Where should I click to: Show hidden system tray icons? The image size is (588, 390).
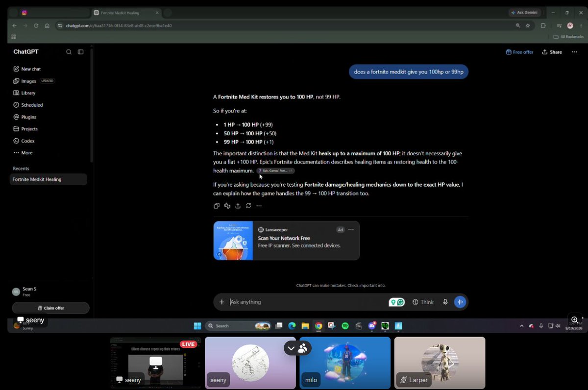pos(522,326)
